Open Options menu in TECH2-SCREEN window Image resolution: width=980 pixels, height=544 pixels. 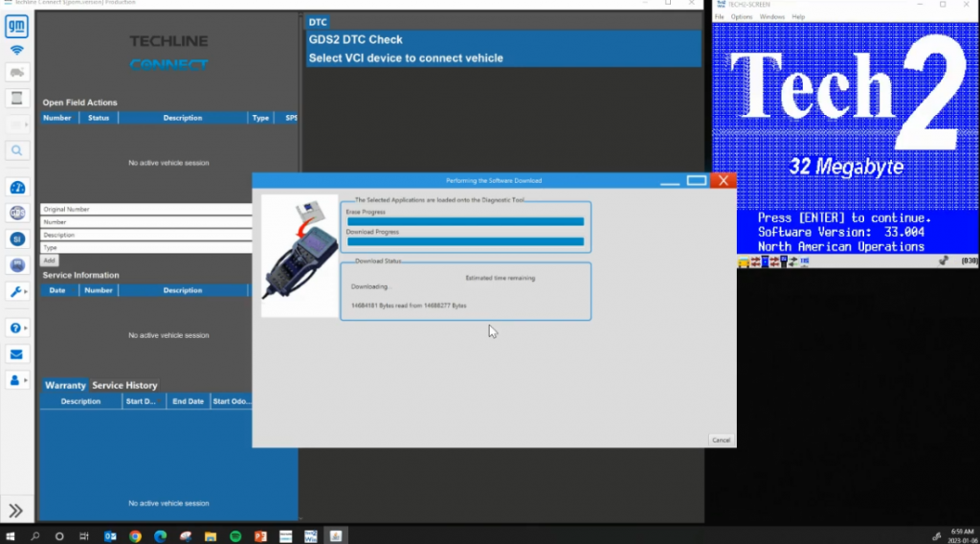(742, 17)
